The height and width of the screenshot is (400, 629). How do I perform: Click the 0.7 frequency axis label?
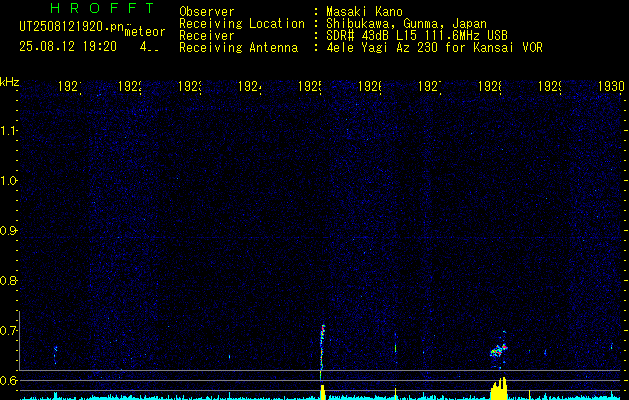coord(8,331)
